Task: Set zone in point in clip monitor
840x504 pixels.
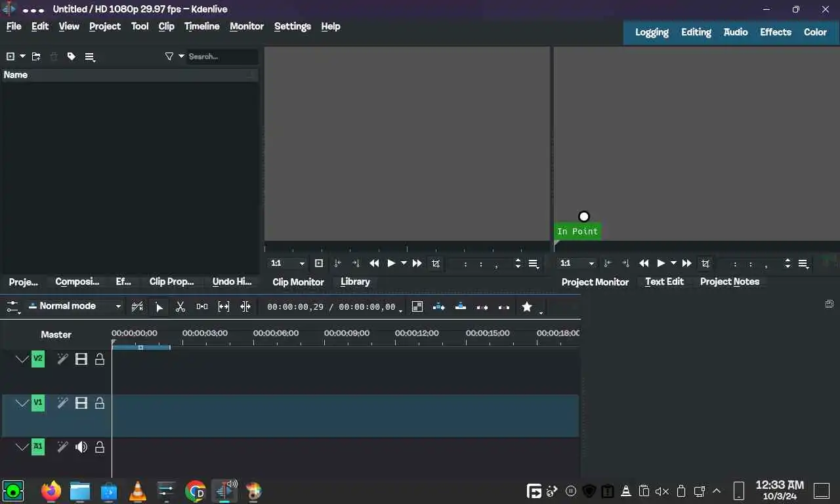Action: (337, 263)
